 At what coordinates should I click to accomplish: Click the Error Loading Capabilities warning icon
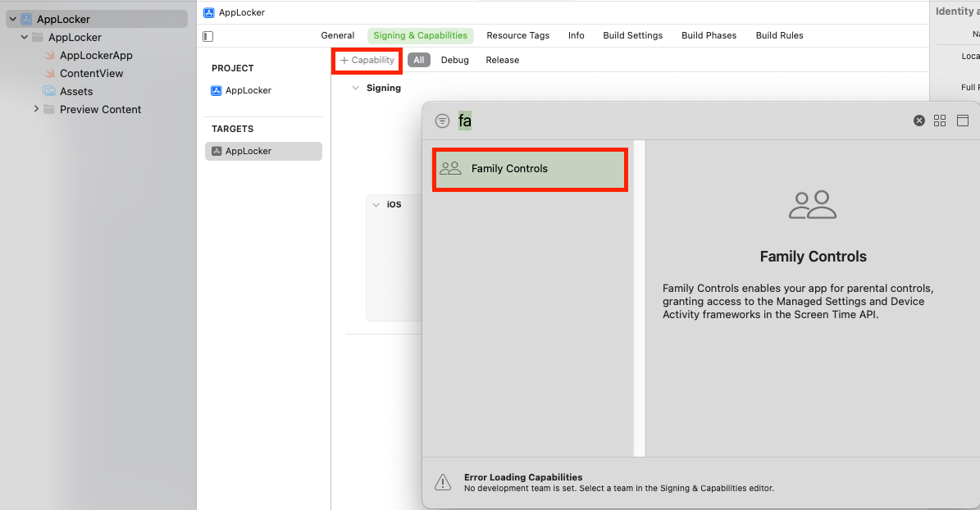click(443, 482)
